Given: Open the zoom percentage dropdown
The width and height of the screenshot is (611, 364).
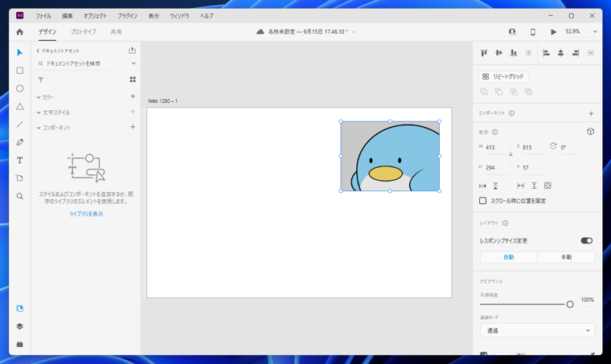Looking at the screenshot, I should [595, 32].
